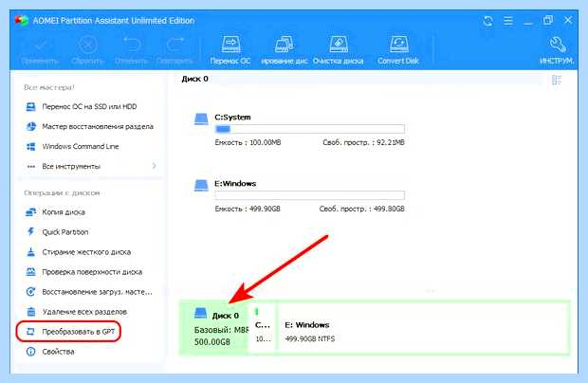This screenshot has height=383, width=588.
Task: Click the Преобразовать в GPT convert icon
Action: [x=30, y=331]
